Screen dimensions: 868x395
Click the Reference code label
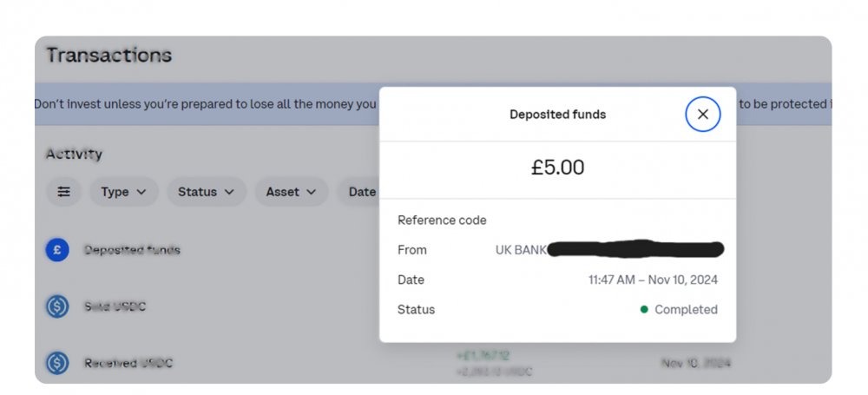[442, 221]
